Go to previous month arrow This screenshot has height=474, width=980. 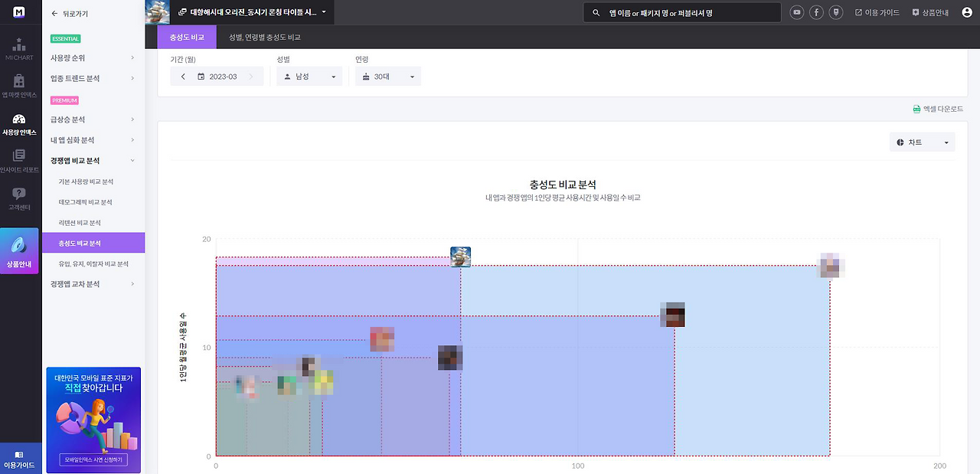pyautogui.click(x=183, y=77)
